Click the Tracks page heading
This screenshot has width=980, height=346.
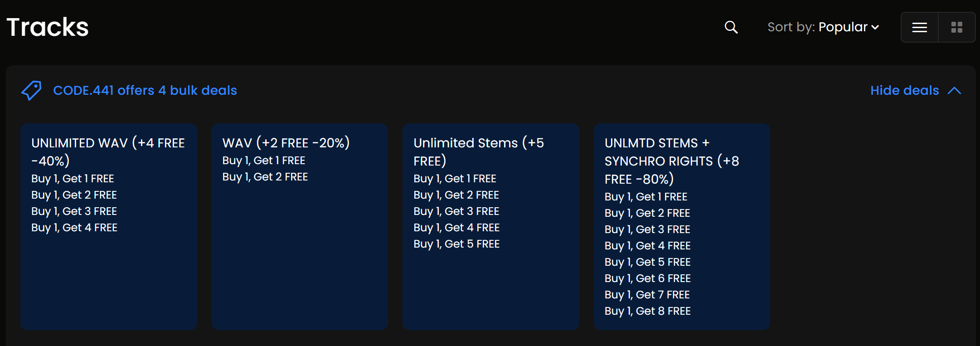click(48, 27)
